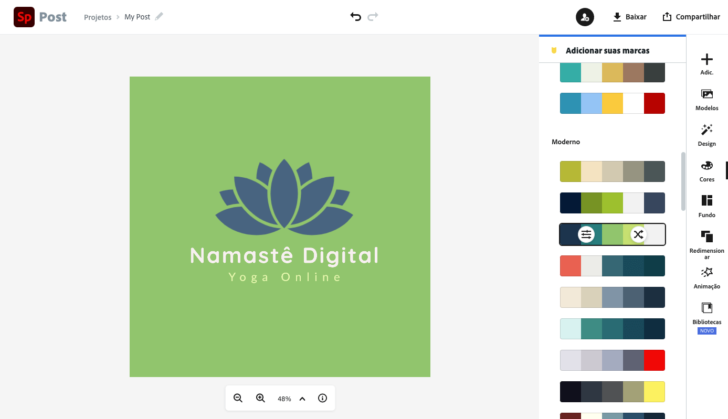The width and height of the screenshot is (728, 419).
Task: Zoom out of the canvas
Action: 238,398
